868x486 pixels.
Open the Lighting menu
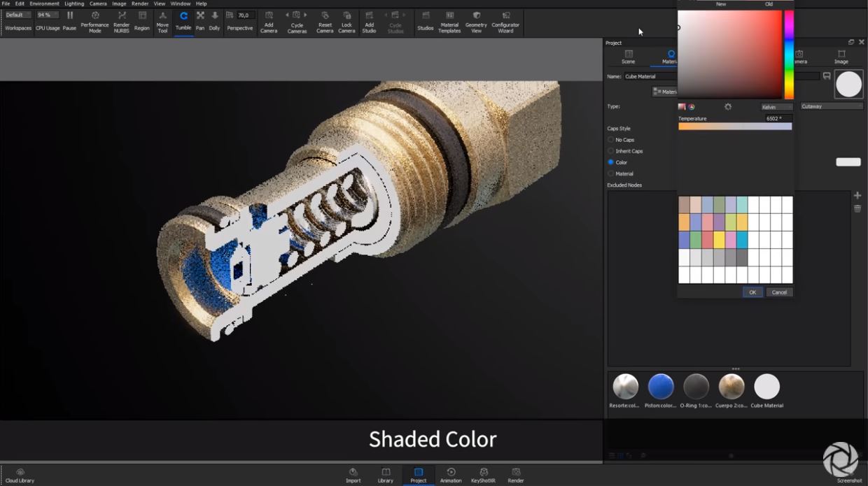(74, 3)
